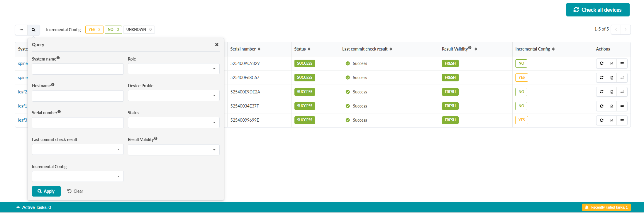Open the leaf3 system link
The image size is (644, 213).
[x=23, y=120]
